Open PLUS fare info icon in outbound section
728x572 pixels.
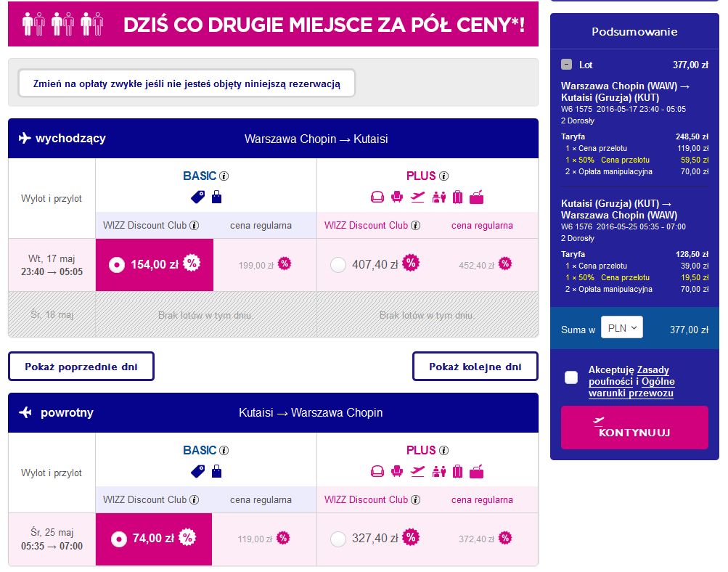[x=444, y=176]
